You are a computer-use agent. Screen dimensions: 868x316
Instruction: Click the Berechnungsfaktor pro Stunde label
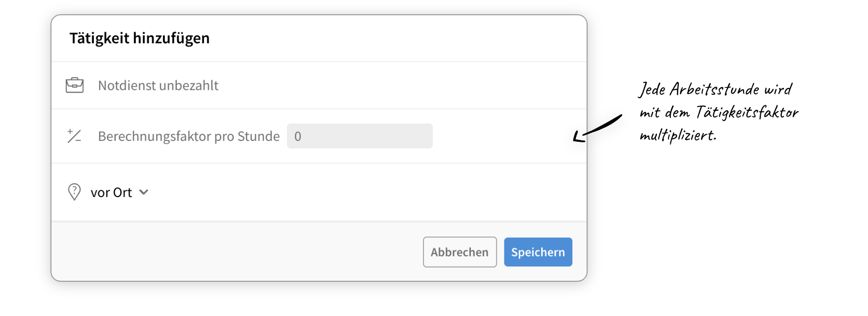189,136
